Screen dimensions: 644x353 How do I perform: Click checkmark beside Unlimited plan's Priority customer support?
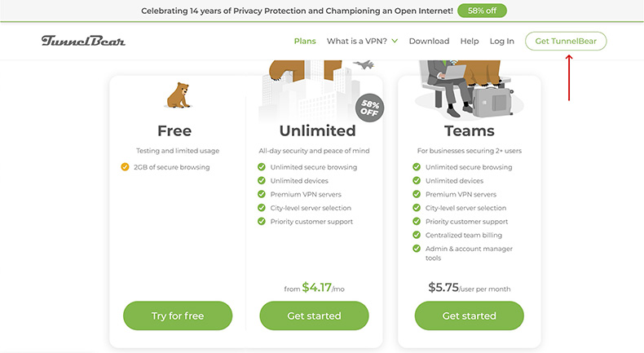pyautogui.click(x=262, y=221)
